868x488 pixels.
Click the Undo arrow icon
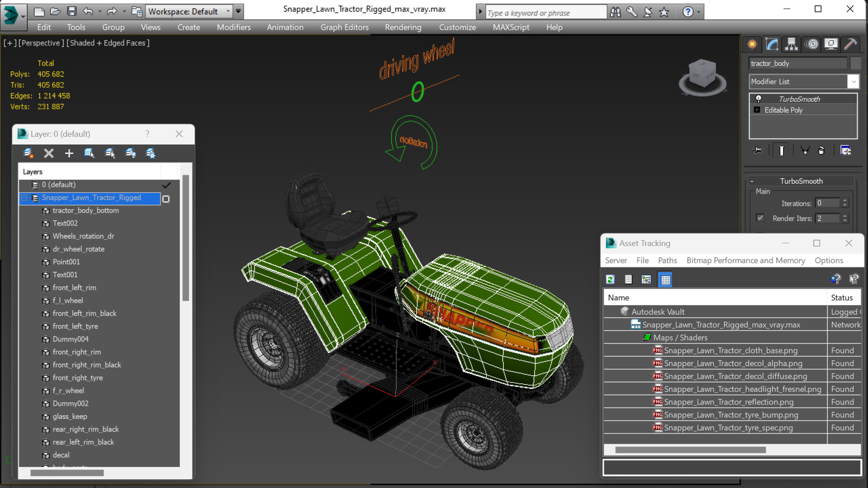pyautogui.click(x=88, y=11)
